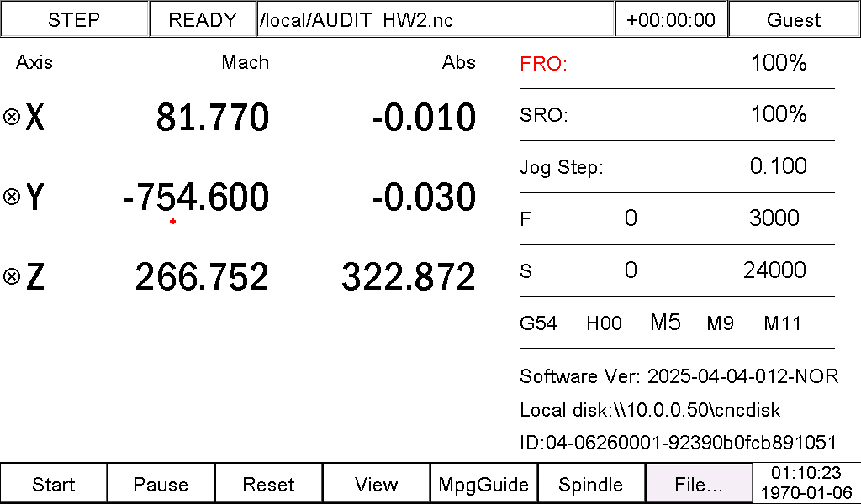This screenshot has height=504, width=861.
Task: Select the Y absolute coordinate -0.030
Action: (x=424, y=197)
